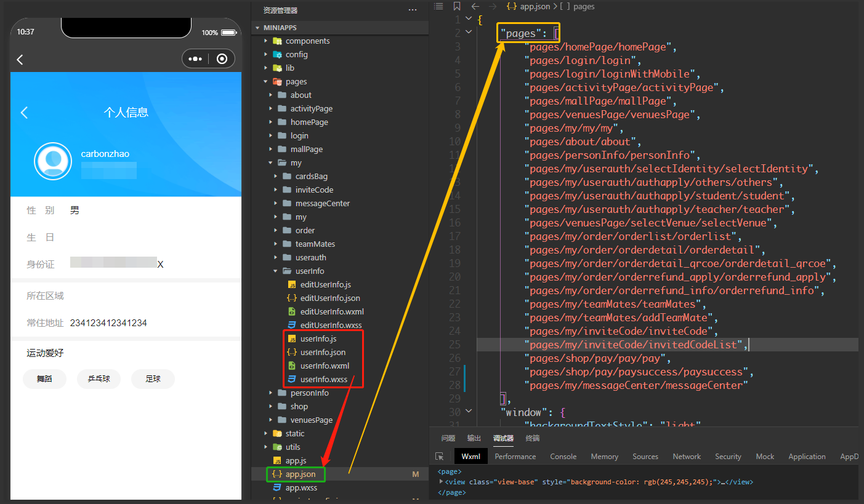Image resolution: width=864 pixels, height=504 pixels.
Task: Select the element inspector arrow in the debugger
Action: point(440,457)
